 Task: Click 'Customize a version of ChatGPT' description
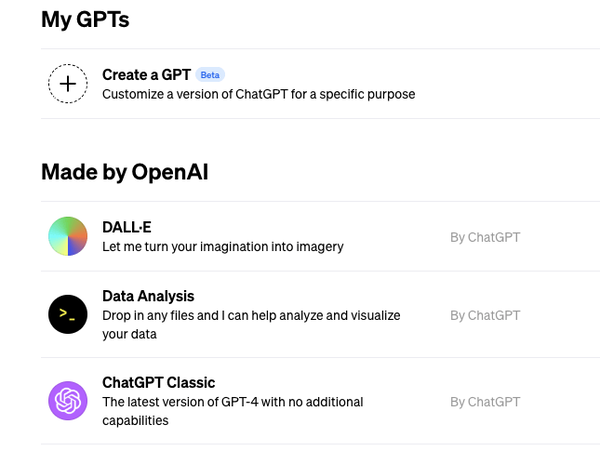click(x=259, y=94)
